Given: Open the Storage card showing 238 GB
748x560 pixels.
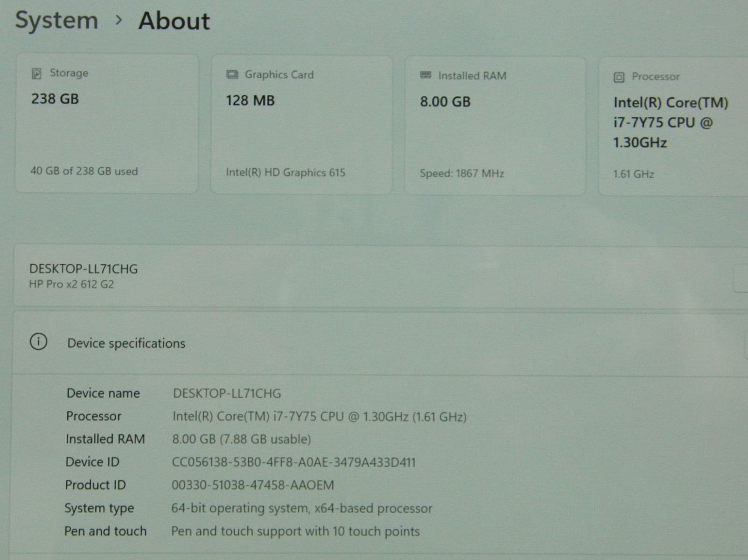Looking at the screenshot, I should coord(107,123).
